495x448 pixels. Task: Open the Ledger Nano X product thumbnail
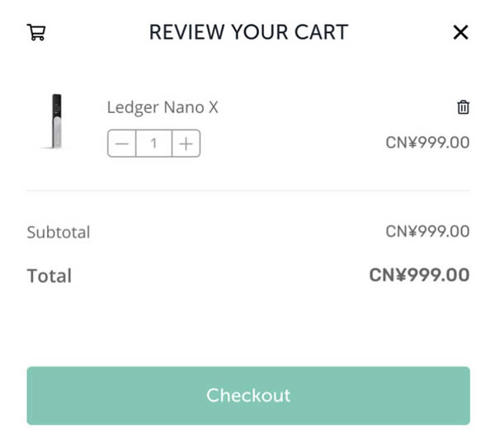[x=55, y=122]
